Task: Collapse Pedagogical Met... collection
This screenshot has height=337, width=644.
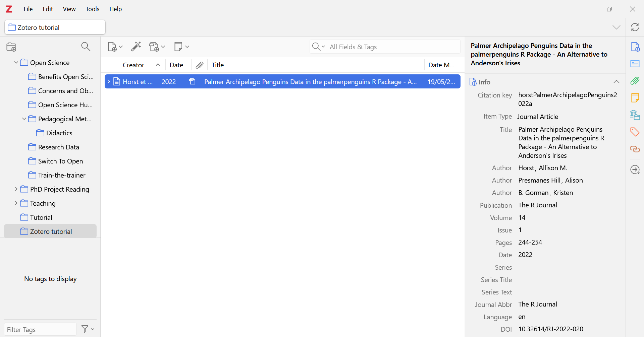Action: [x=24, y=119]
